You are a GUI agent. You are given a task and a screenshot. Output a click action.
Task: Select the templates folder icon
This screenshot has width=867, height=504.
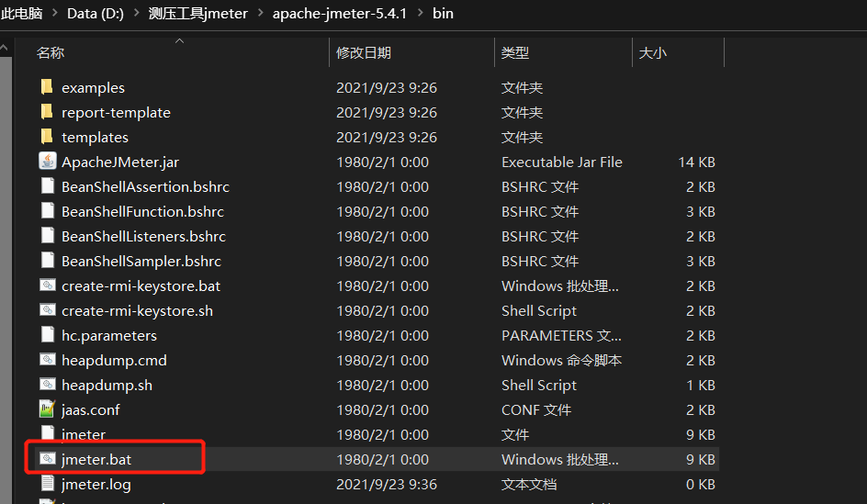[47, 137]
